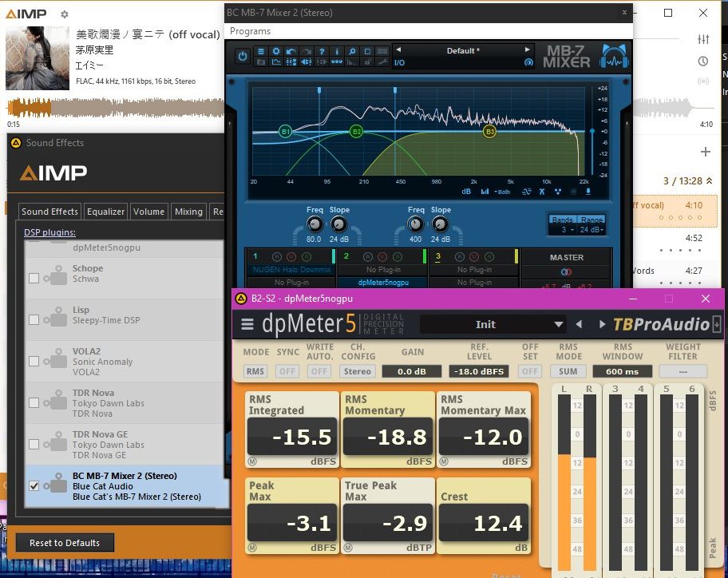Viewport: 728px width, 578px height.
Task: Enable the VOLA2 Sonic Anomaly checkbox
Action: 34,361
